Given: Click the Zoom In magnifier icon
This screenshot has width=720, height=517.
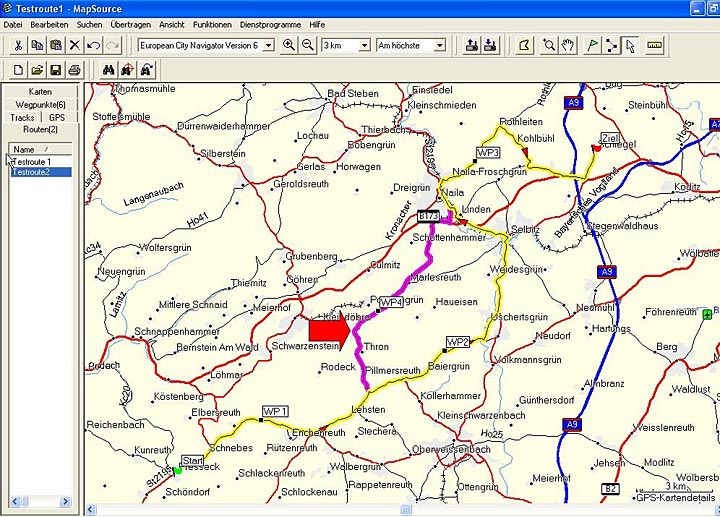Looking at the screenshot, I should pyautogui.click(x=289, y=46).
